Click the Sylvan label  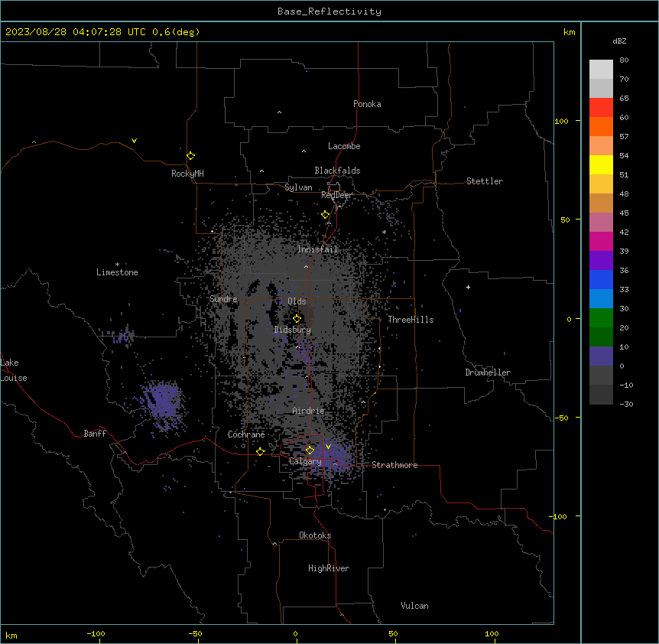click(298, 187)
